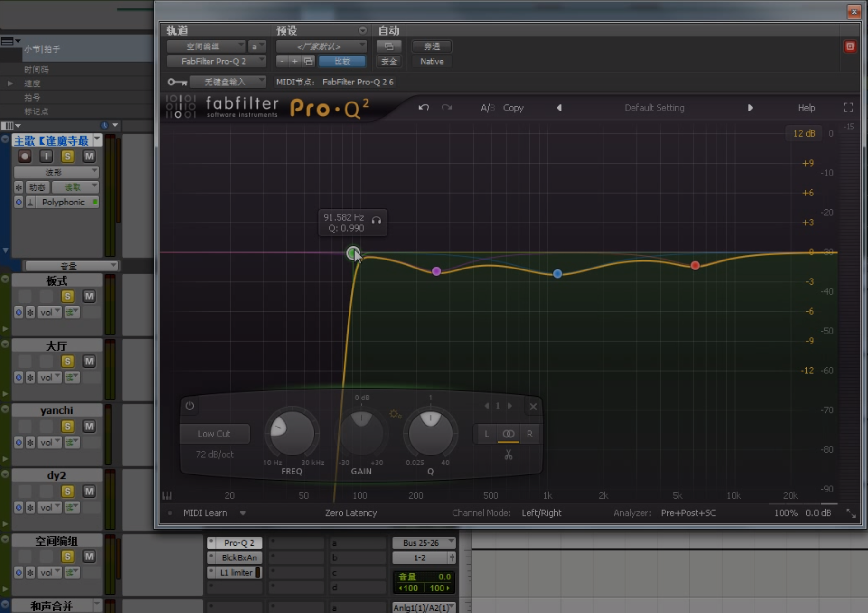Enter full screen mode in Pro-Q
868x613 pixels.
(x=848, y=108)
